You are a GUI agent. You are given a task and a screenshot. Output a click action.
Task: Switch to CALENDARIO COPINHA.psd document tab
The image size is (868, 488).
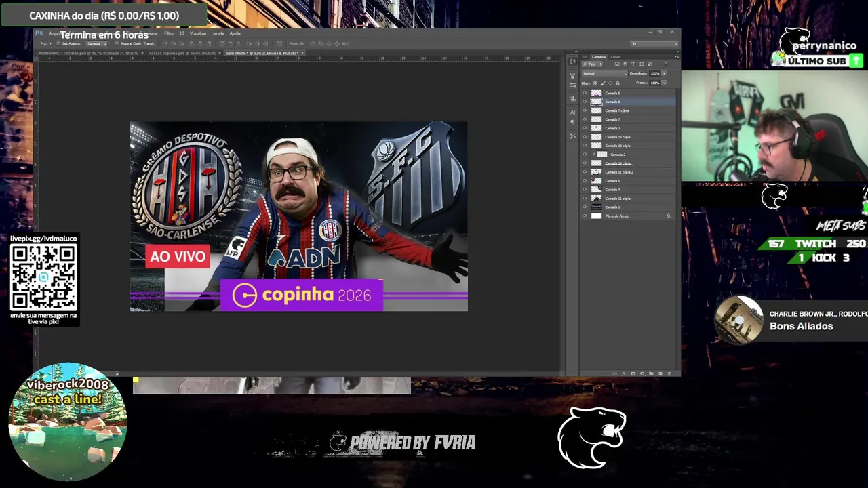(x=87, y=53)
